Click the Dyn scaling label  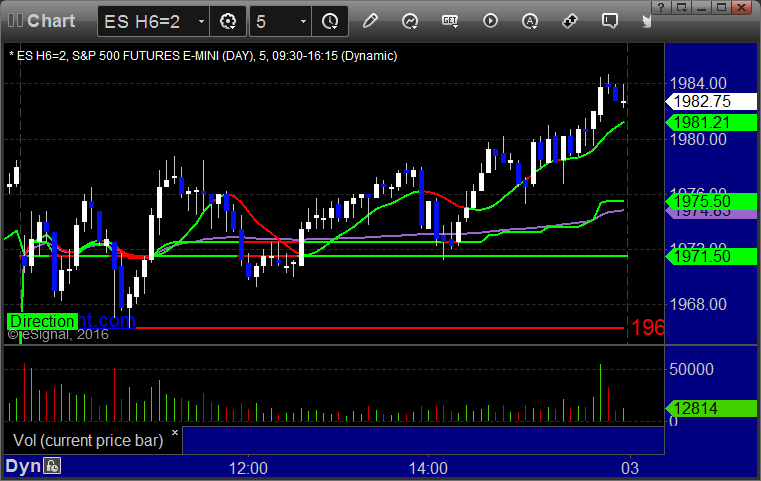click(23, 466)
